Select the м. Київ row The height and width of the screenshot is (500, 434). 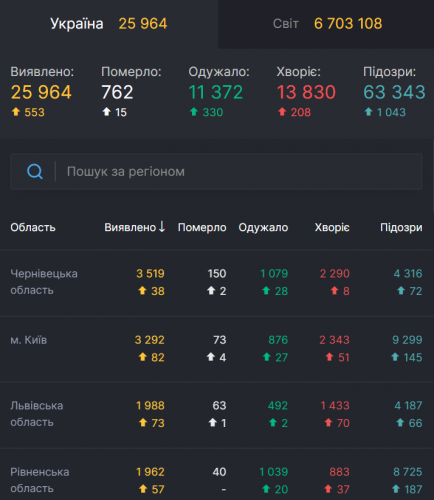click(x=217, y=349)
